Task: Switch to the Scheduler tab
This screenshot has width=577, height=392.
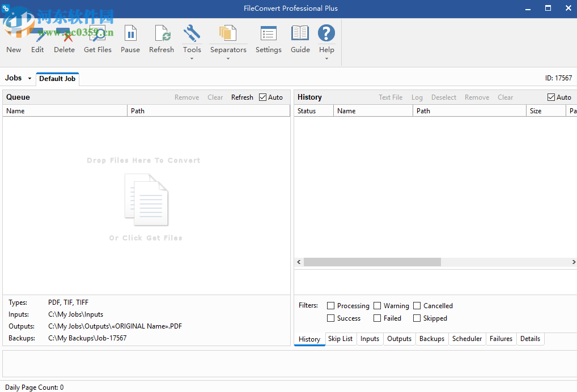Action: click(467, 339)
